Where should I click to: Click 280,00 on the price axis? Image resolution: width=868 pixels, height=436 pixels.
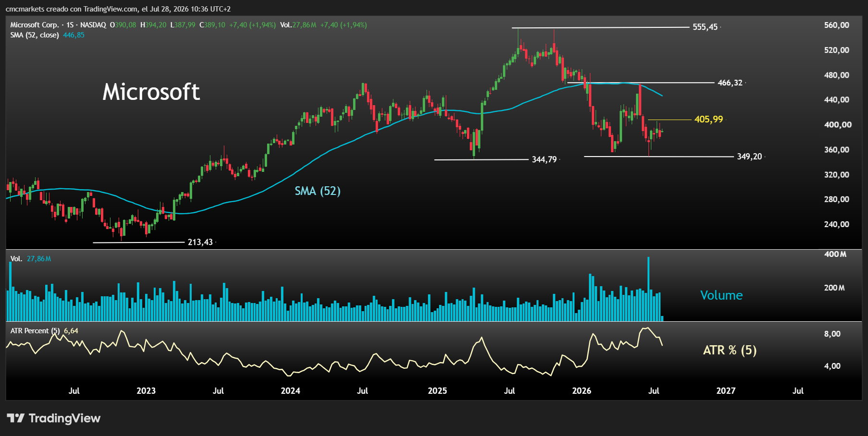[x=837, y=199]
